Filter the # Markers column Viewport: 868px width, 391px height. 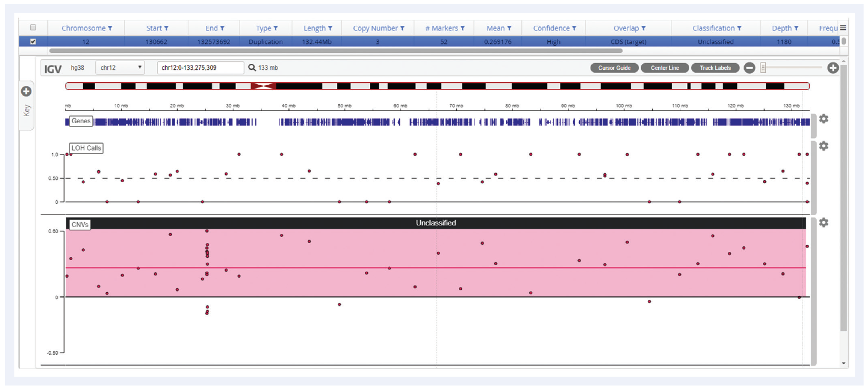tap(462, 29)
